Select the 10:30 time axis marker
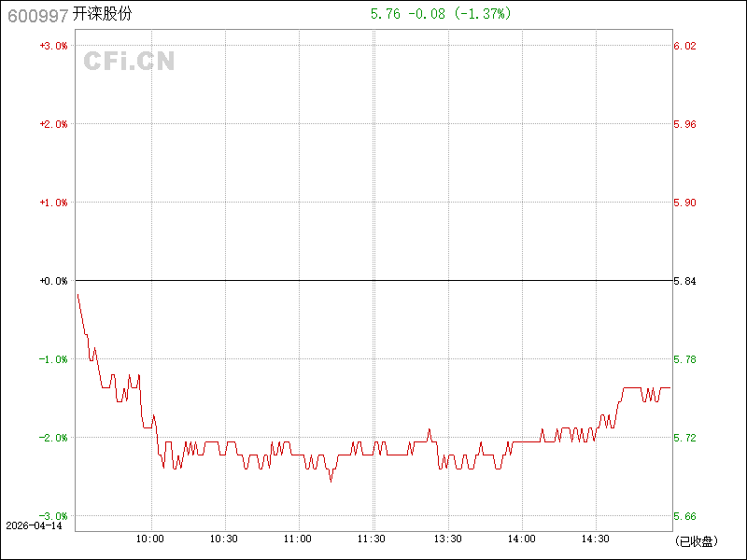The height and width of the screenshot is (560, 747). point(224,539)
